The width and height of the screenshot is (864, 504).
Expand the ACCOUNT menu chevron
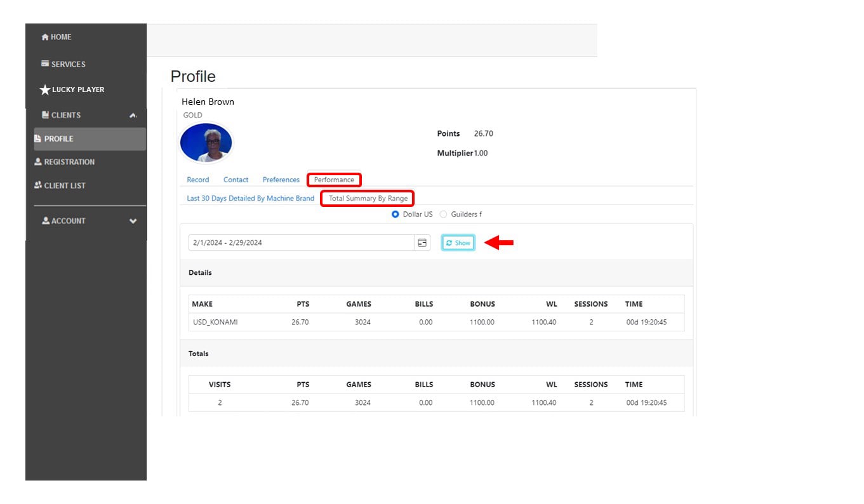[133, 221]
